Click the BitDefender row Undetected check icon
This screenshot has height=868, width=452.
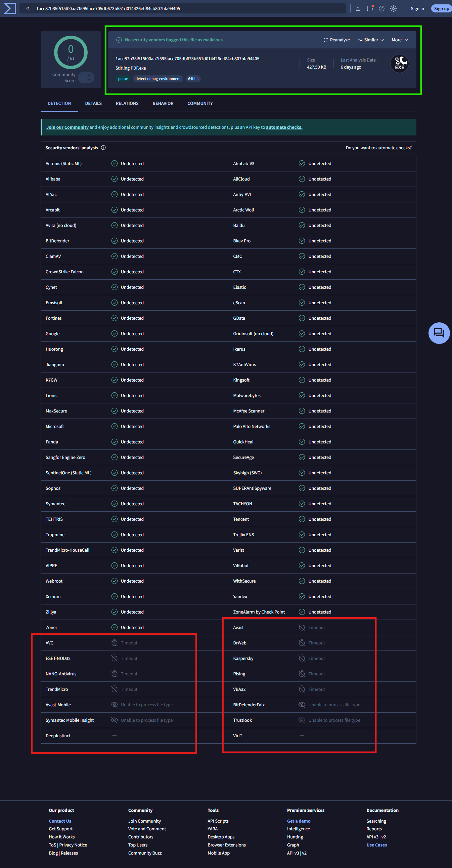point(115,241)
